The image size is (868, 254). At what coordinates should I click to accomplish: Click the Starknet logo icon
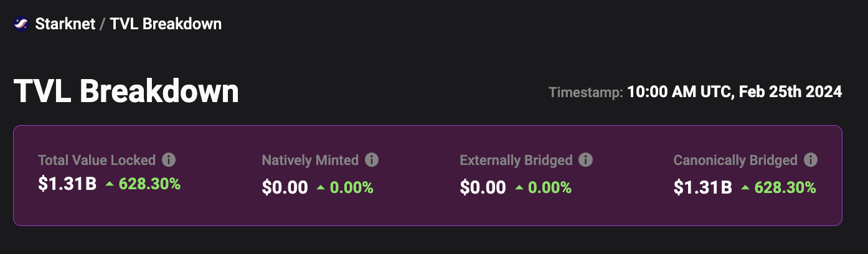[21, 24]
